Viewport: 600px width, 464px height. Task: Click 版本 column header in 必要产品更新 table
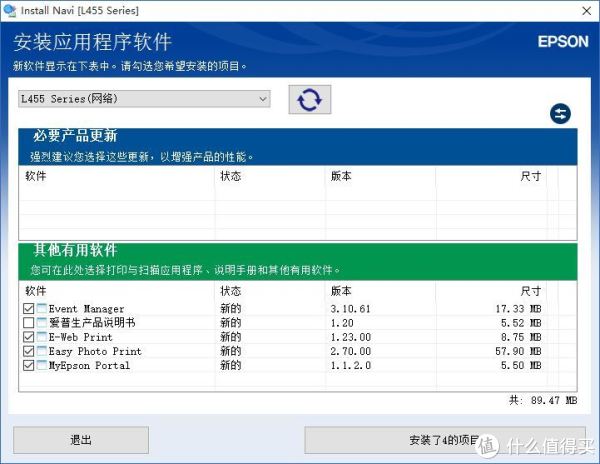(341, 176)
